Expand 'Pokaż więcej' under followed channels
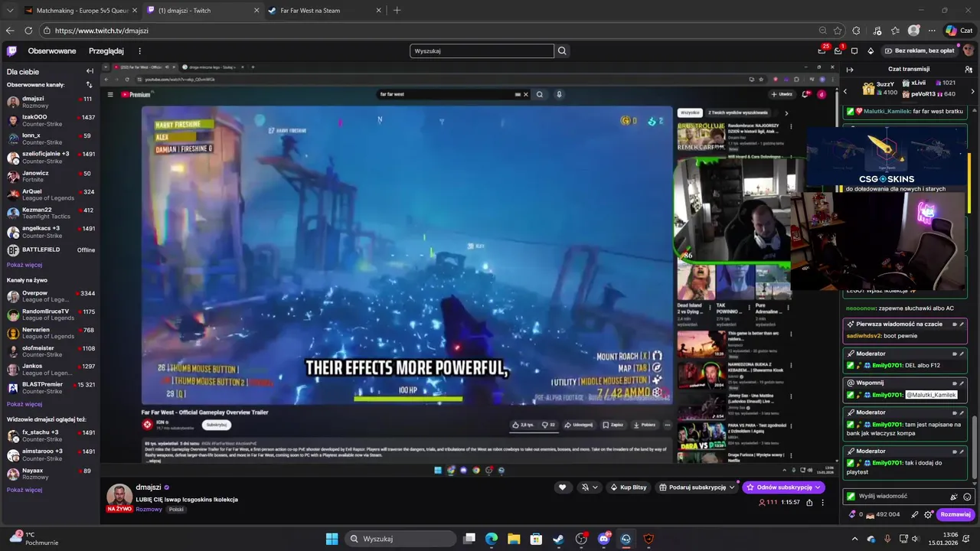Screen dimensions: 980x551 click(24, 265)
